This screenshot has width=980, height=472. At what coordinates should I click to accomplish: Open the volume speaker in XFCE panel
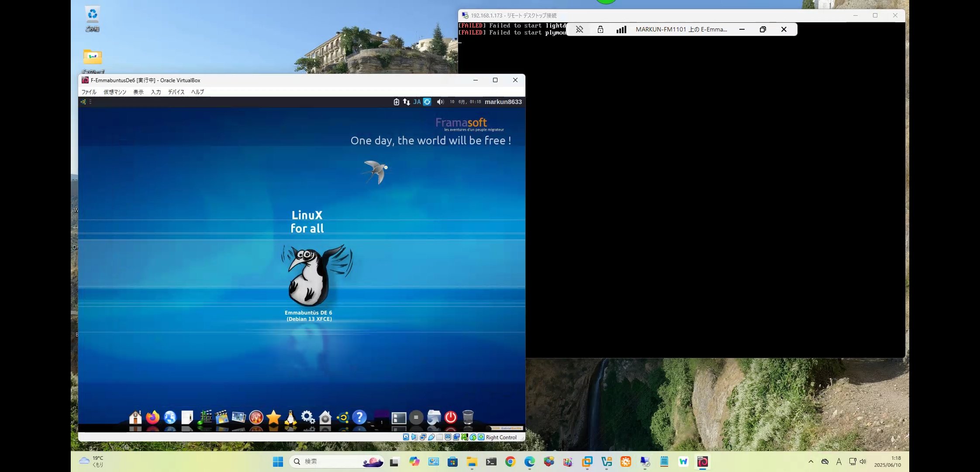[440, 102]
